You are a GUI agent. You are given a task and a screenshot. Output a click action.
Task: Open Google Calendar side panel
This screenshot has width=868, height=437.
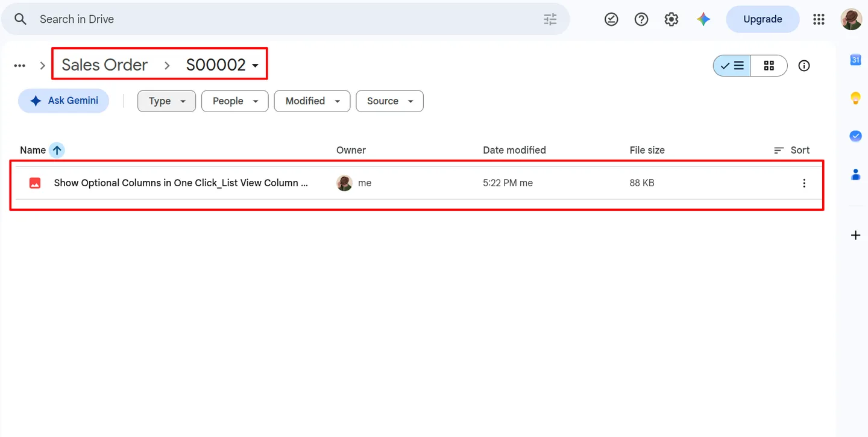855,60
